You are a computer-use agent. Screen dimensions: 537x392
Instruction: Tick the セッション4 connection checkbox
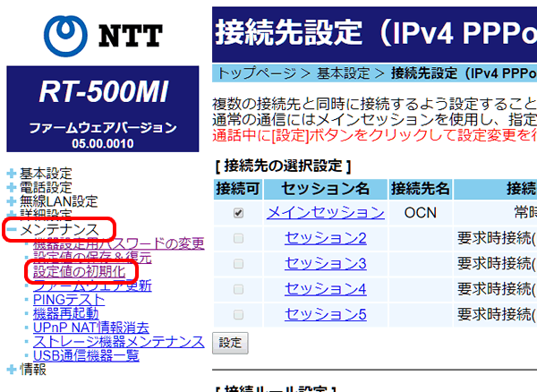point(237,289)
